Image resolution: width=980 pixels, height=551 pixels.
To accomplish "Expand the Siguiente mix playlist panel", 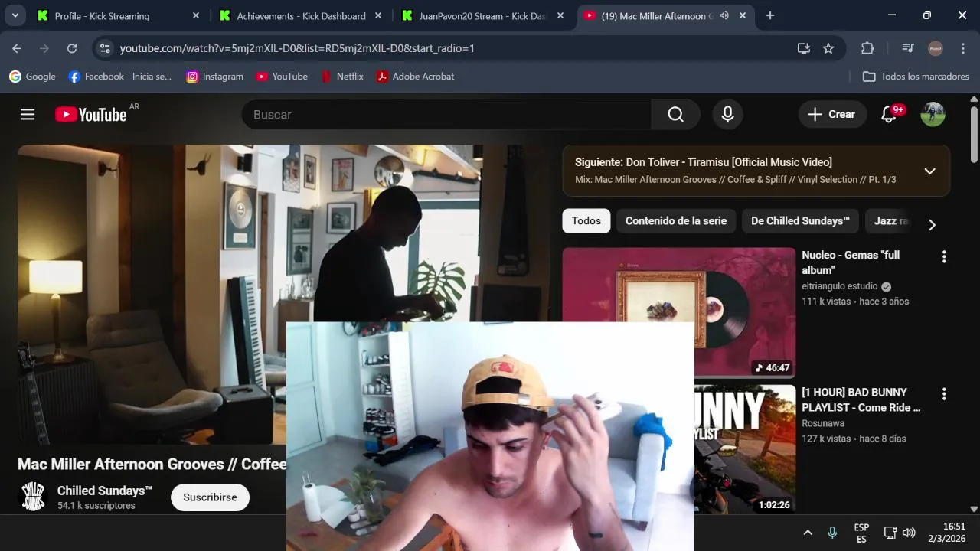I will pos(929,171).
